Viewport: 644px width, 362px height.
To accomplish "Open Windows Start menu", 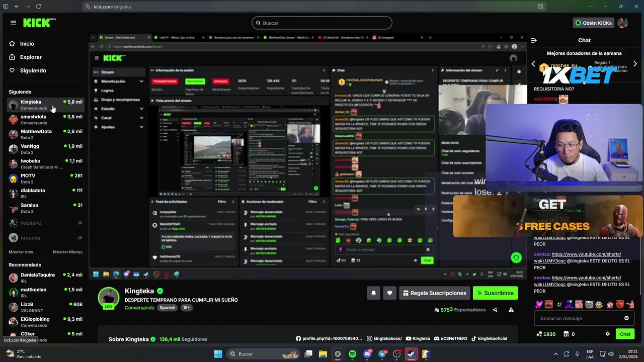I will point(218,354).
